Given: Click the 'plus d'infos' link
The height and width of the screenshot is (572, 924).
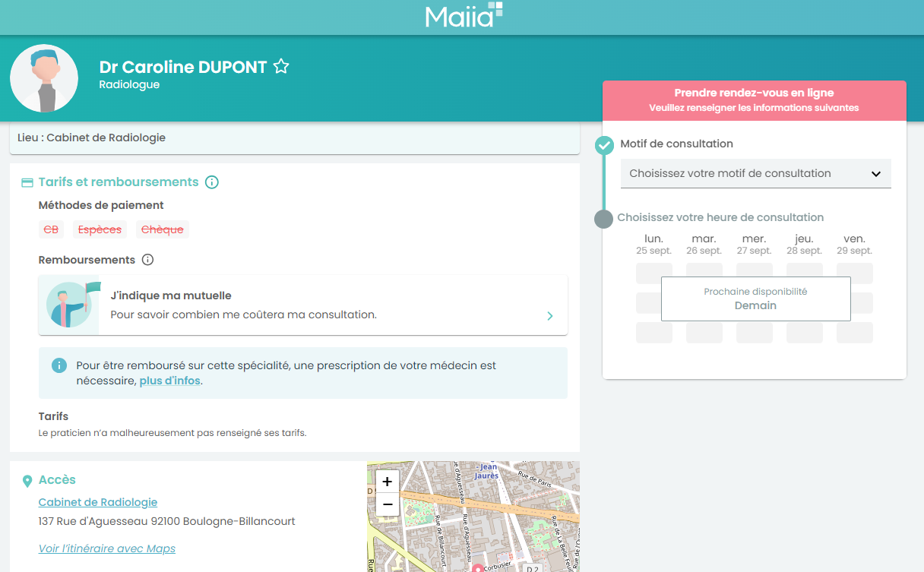Looking at the screenshot, I should pos(169,381).
